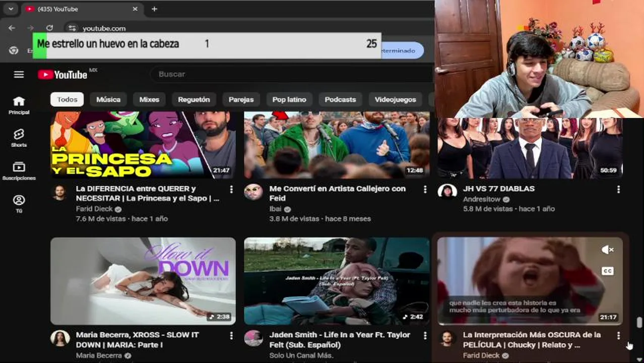Open Jaden Smith Life In a Year title

pyautogui.click(x=340, y=340)
